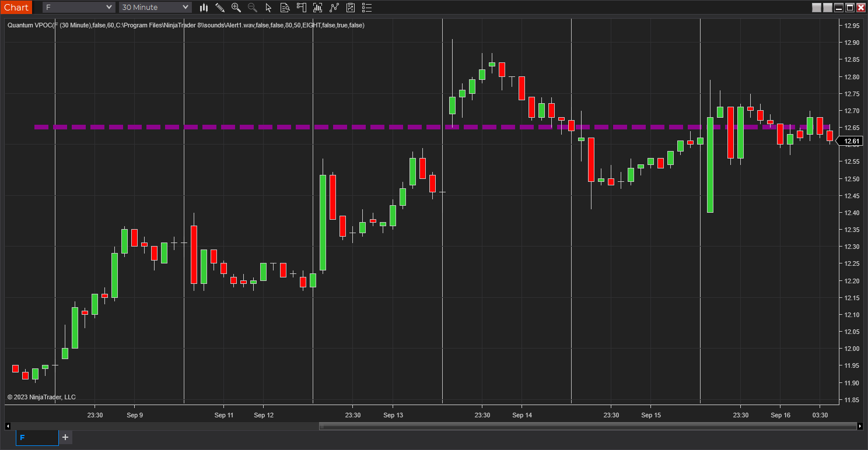The width and height of the screenshot is (868, 450).
Task: Open the chart template document icon
Action: tap(351, 8)
